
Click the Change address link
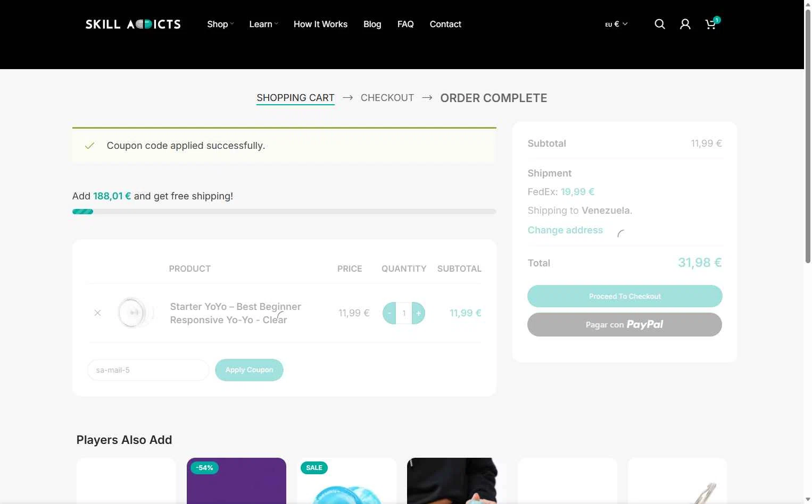(x=565, y=230)
